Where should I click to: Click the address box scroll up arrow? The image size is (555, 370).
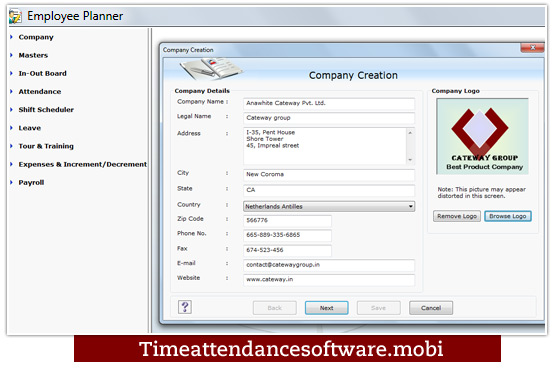point(410,132)
